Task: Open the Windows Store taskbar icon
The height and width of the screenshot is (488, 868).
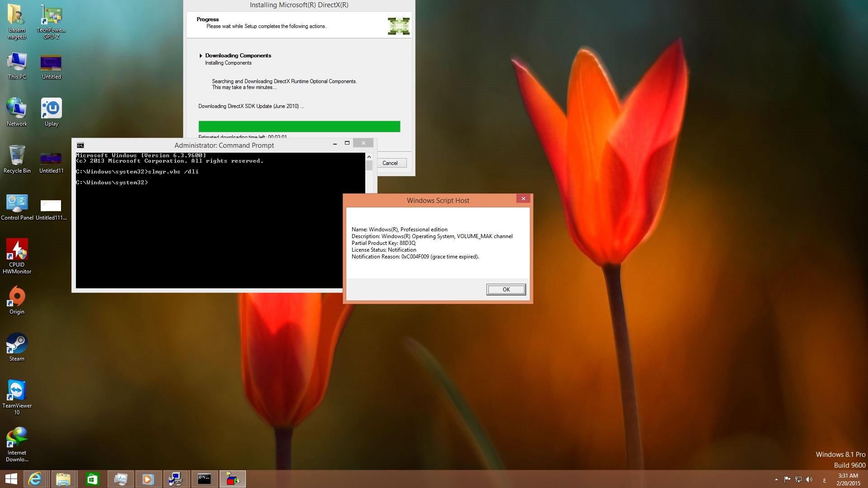Action: [92, 479]
